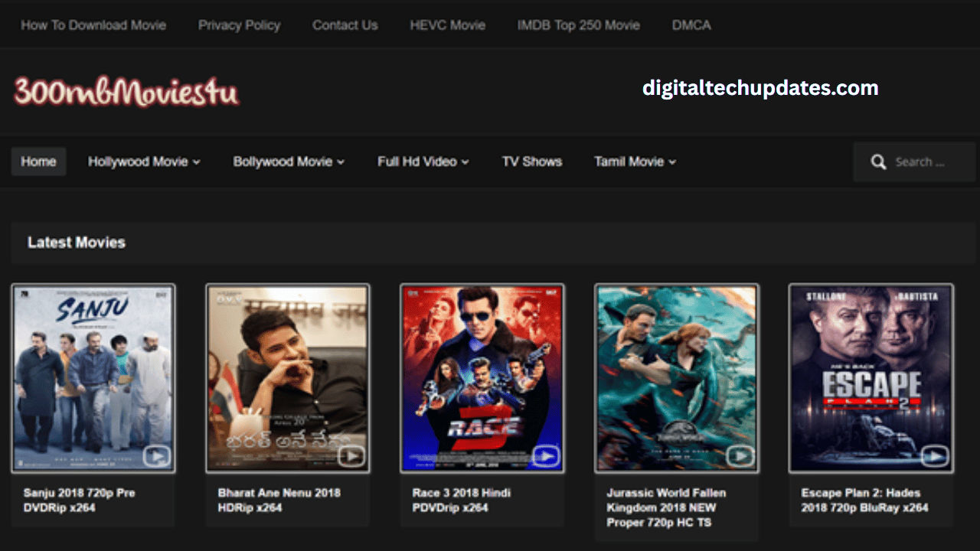Open the TV Shows menu item

click(532, 161)
